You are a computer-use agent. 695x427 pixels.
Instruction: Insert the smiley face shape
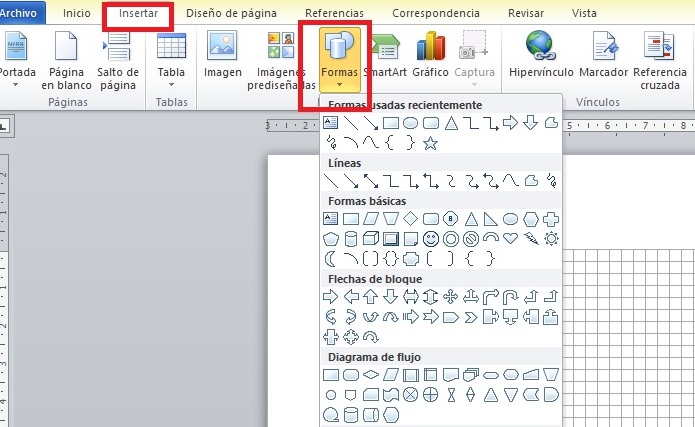tap(430, 239)
